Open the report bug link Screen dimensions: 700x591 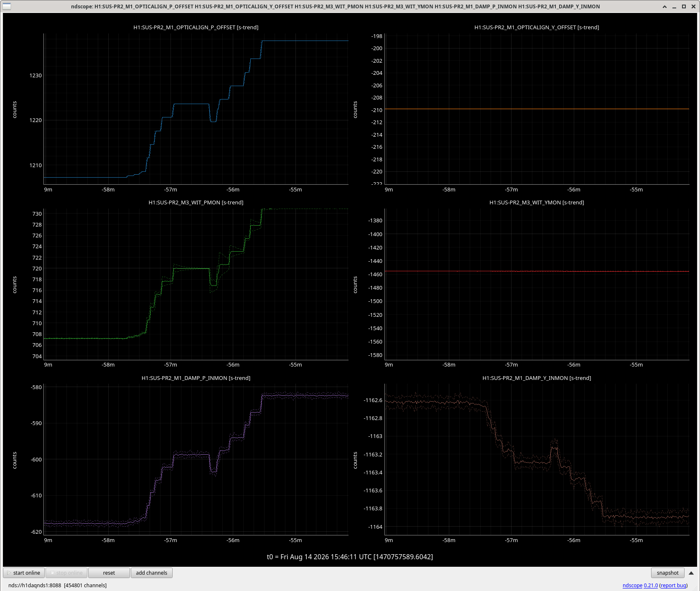pos(673,585)
